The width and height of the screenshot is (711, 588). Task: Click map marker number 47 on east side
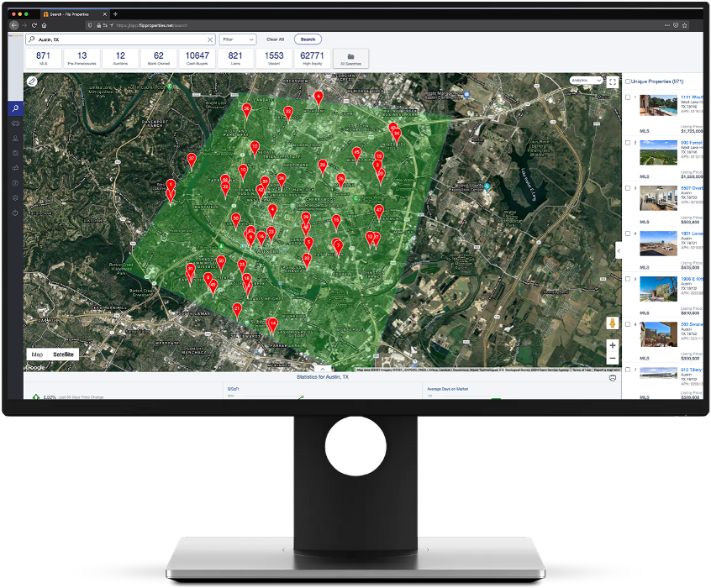tap(379, 212)
